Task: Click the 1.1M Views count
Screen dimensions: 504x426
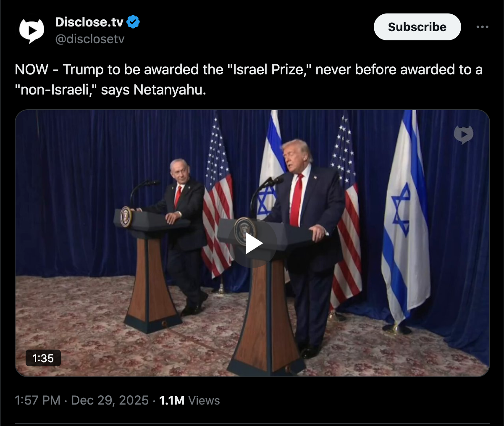Action: pyautogui.click(x=189, y=400)
